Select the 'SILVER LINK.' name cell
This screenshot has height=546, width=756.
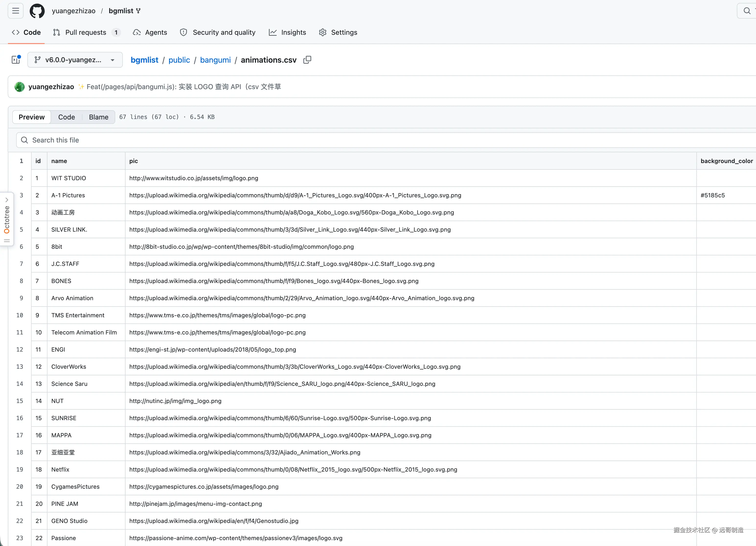click(x=86, y=229)
